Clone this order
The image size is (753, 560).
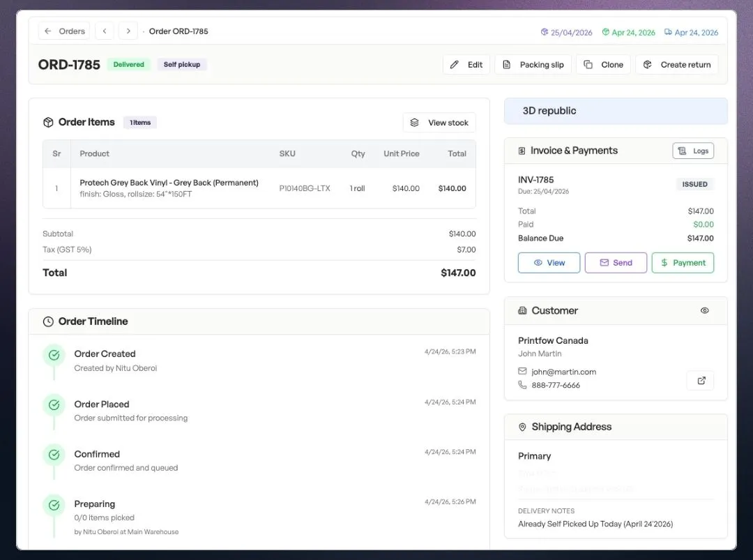coord(603,64)
